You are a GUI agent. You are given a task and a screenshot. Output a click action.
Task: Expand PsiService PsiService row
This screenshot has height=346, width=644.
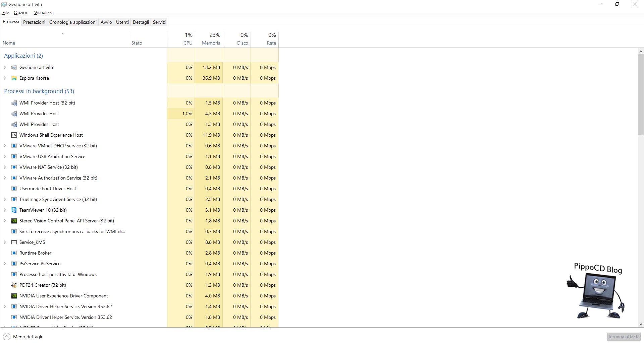5,264
